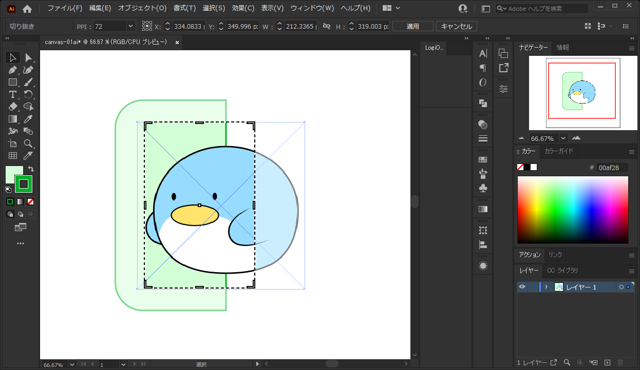Image resolution: width=640 pixels, height=370 pixels.
Task: Switch to the CC ライブラリ tab
Action: click(x=562, y=271)
